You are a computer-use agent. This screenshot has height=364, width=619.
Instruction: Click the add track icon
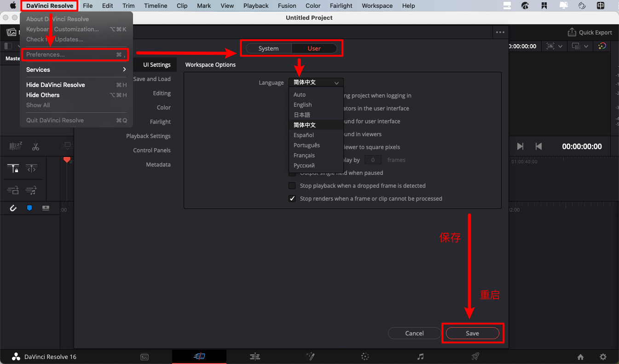46,208
